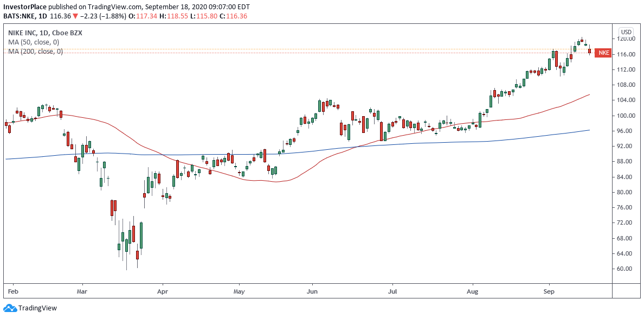The image size is (644, 318).
Task: Open the TradingView wordmark link
Action: 38,308
